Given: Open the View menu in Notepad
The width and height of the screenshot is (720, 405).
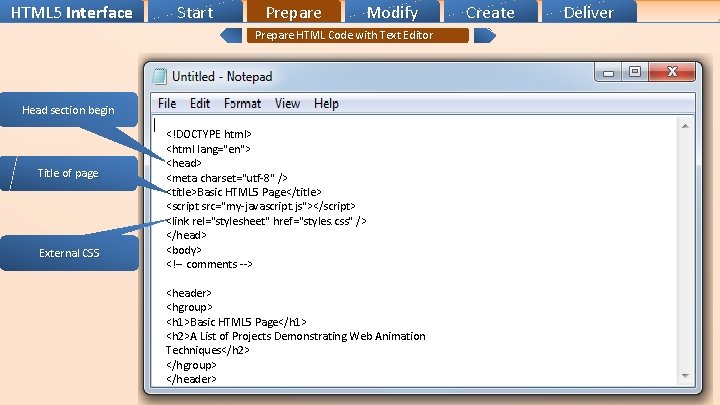Looking at the screenshot, I should (287, 103).
